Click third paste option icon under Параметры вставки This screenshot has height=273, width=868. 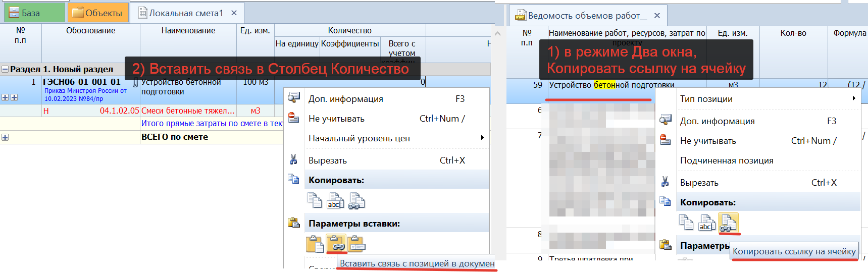(356, 244)
